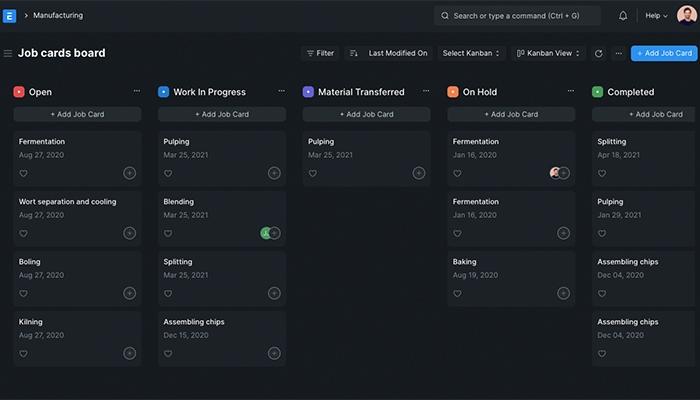Image resolution: width=700 pixels, height=400 pixels.
Task: Like the Completed Splitting card
Action: coord(602,173)
